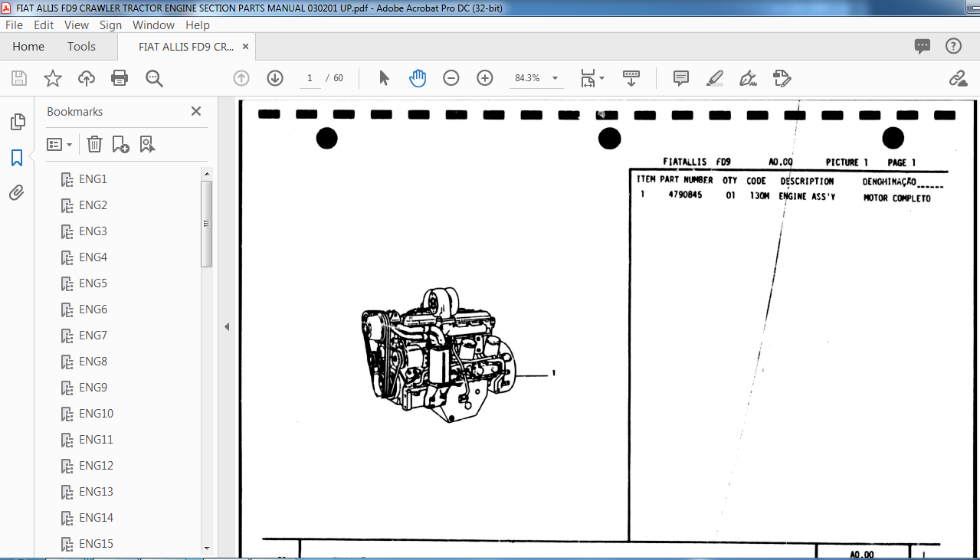980x560 pixels.
Task: Open the File menu
Action: (14, 25)
